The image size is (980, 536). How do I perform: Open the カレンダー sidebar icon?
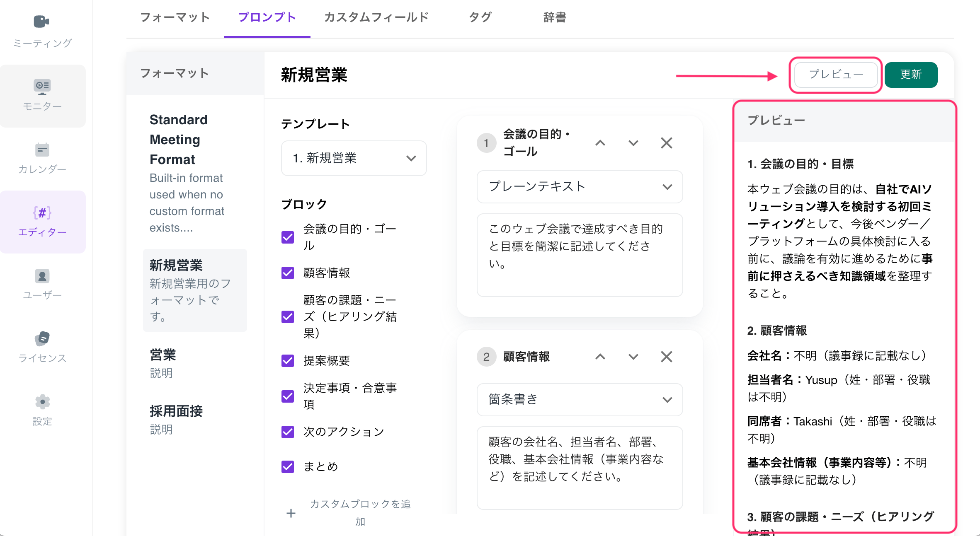pyautogui.click(x=42, y=150)
